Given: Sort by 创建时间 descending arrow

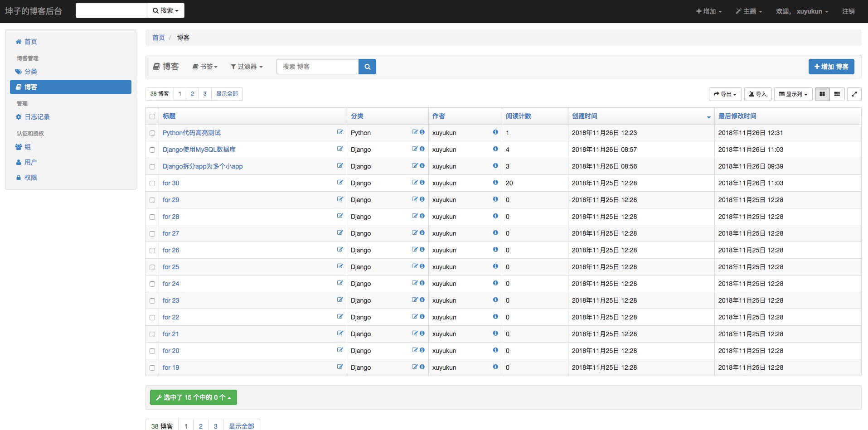Looking at the screenshot, I should point(708,117).
